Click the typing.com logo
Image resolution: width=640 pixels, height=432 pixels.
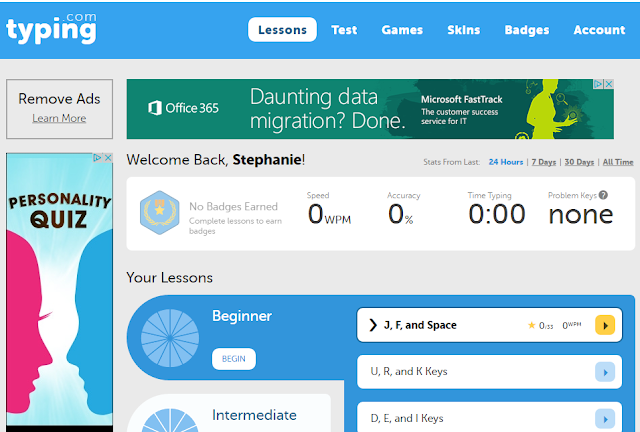pyautogui.click(x=51, y=29)
